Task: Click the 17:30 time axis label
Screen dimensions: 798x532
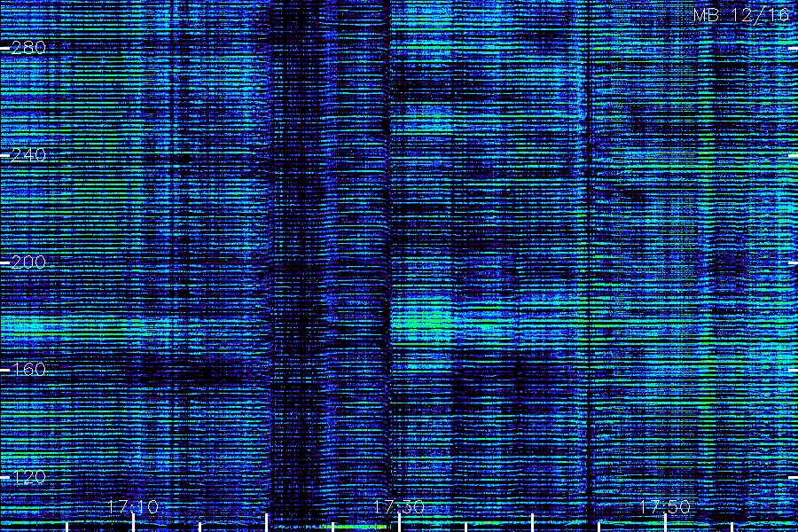Action: click(399, 506)
